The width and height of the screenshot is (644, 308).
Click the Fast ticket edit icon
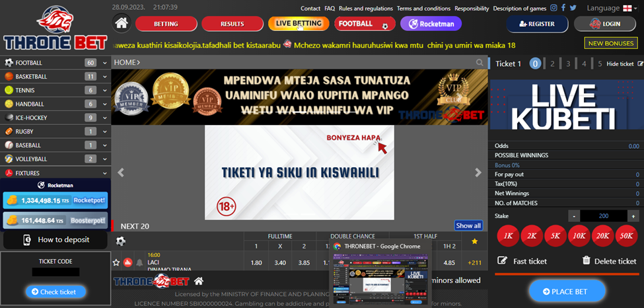point(502,260)
